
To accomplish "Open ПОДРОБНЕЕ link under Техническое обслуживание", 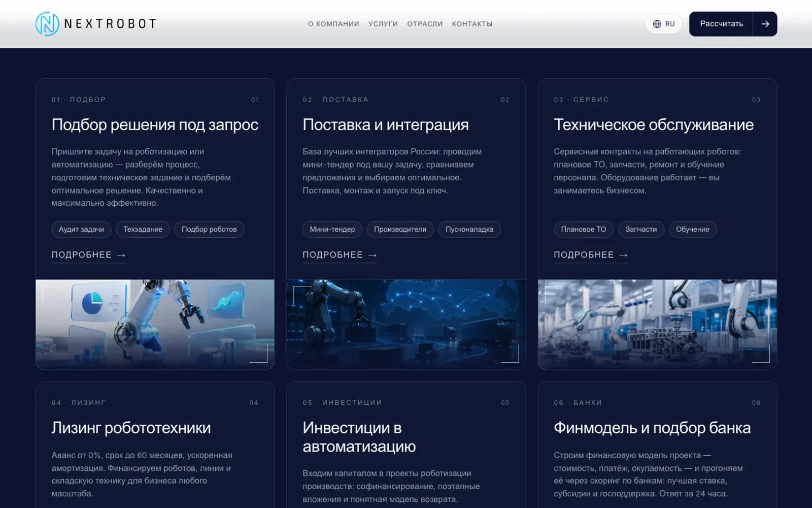I will pyautogui.click(x=591, y=255).
